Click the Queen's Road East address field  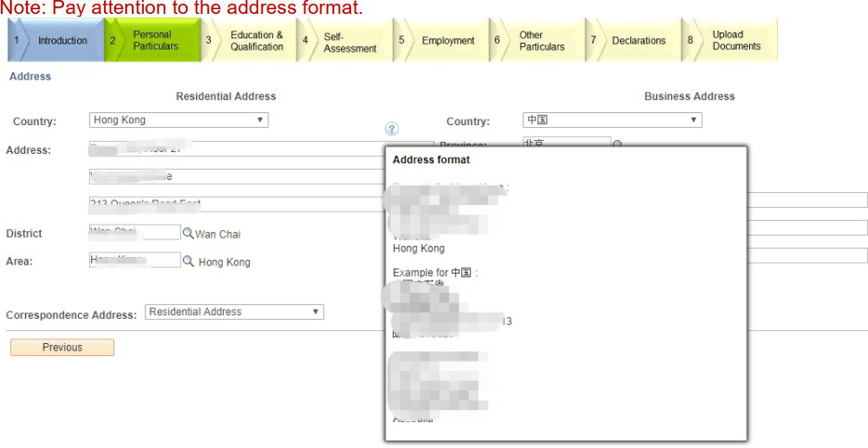pyautogui.click(x=237, y=204)
